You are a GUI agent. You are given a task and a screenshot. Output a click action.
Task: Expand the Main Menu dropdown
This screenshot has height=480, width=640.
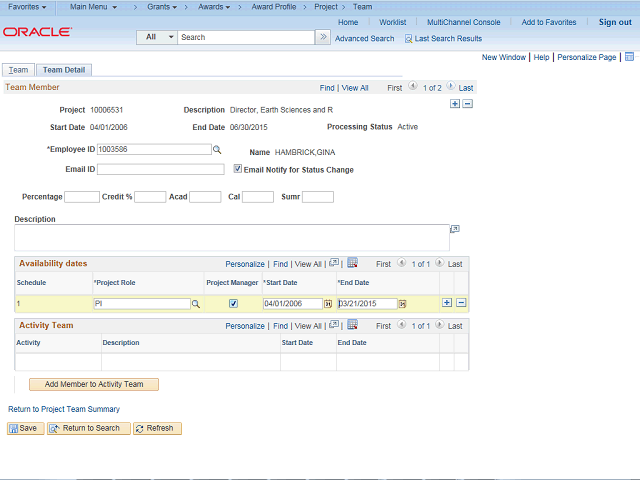point(93,7)
